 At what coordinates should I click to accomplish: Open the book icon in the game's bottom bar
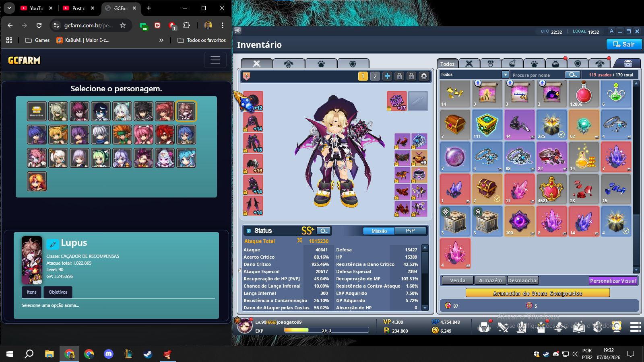tap(579, 327)
